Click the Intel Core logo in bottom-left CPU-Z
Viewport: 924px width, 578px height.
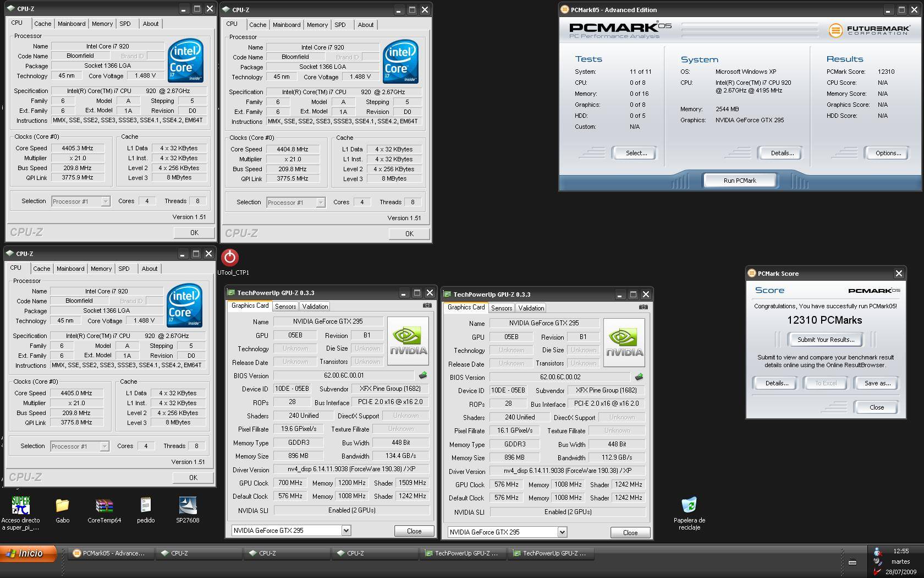[185, 304]
